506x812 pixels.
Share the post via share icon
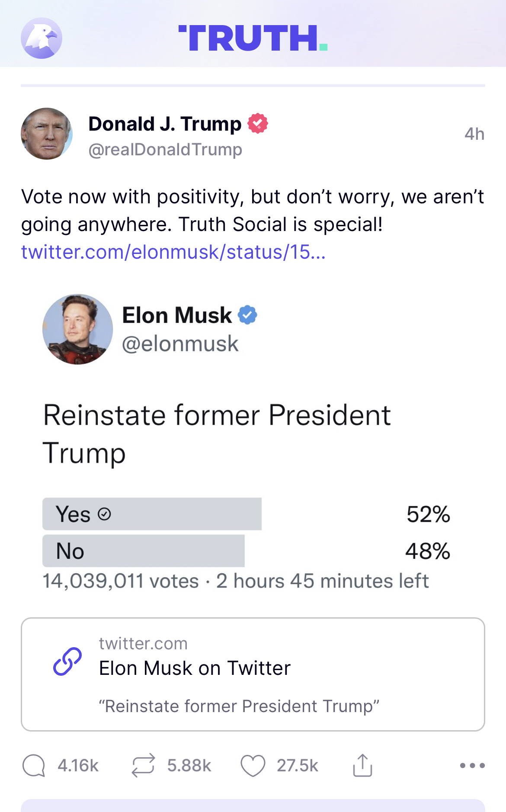tap(362, 765)
